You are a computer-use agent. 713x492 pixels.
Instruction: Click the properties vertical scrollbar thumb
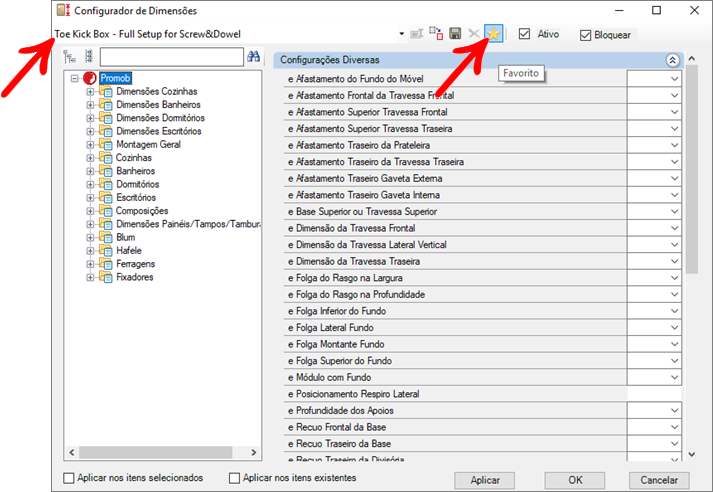coord(692,169)
